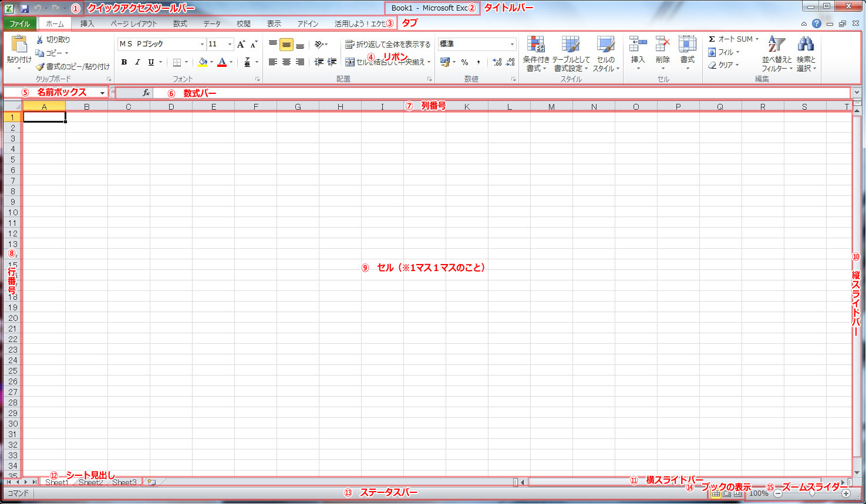Click the 100% zoom level text
Image resolution: width=866 pixels, height=504 pixels.
tap(759, 493)
